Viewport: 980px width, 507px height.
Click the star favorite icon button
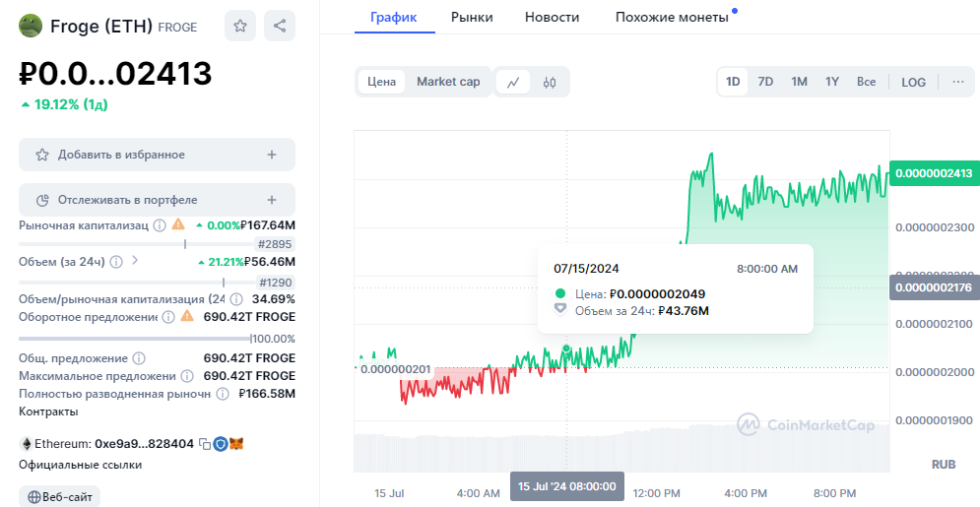240,26
